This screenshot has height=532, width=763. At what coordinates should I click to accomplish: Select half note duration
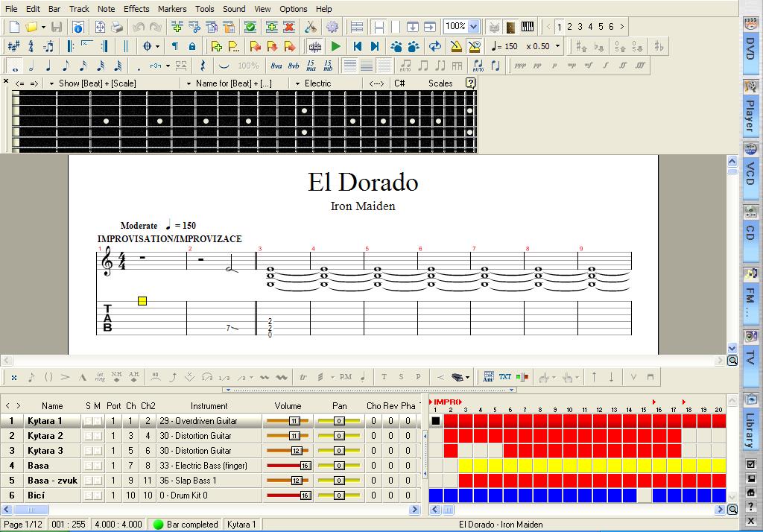(x=31, y=66)
